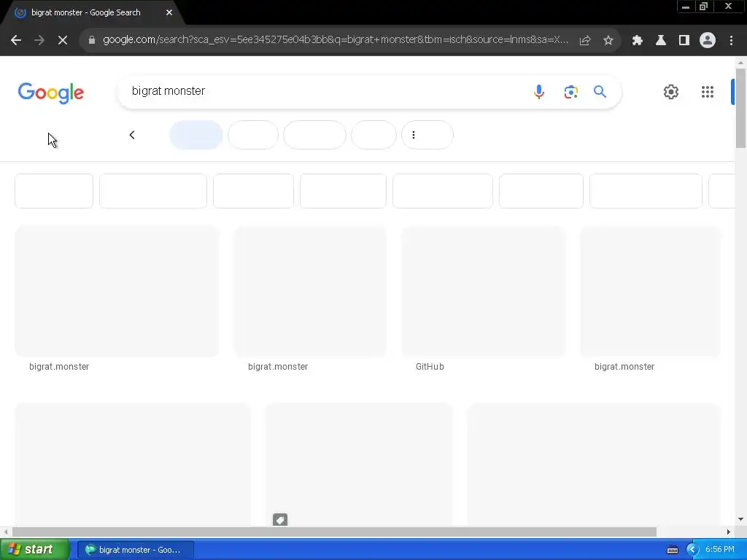Screen dimensions: 747x560
Task: Select the bigrat monster Google Search tab
Action: click(x=90, y=13)
